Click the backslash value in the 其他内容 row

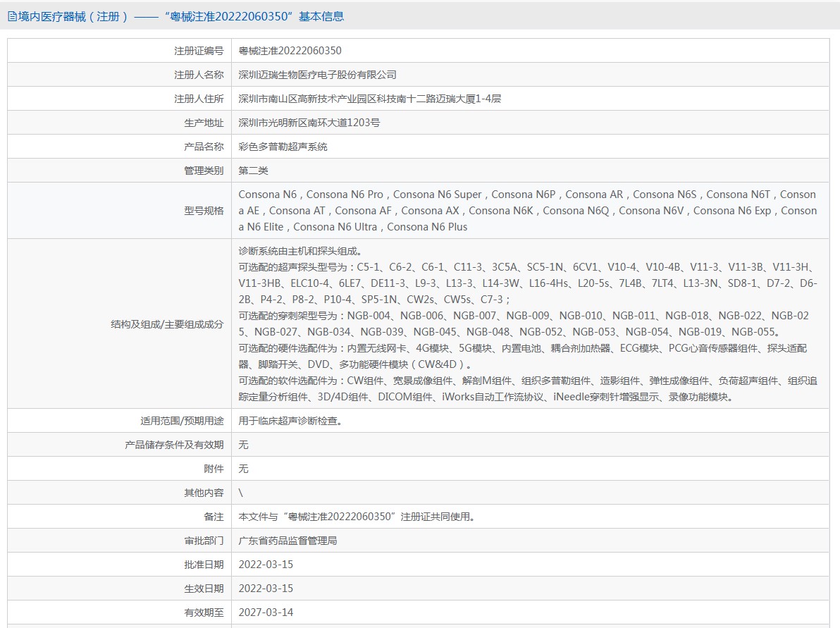tap(240, 493)
